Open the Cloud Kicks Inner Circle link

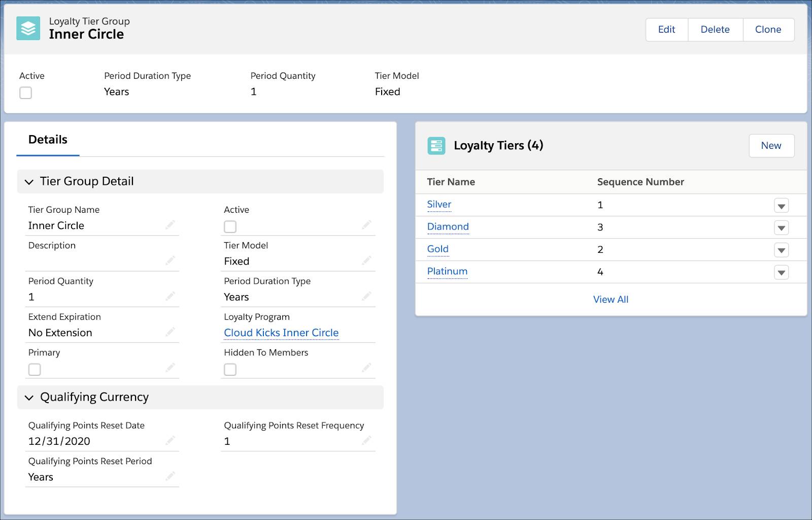pyautogui.click(x=281, y=333)
